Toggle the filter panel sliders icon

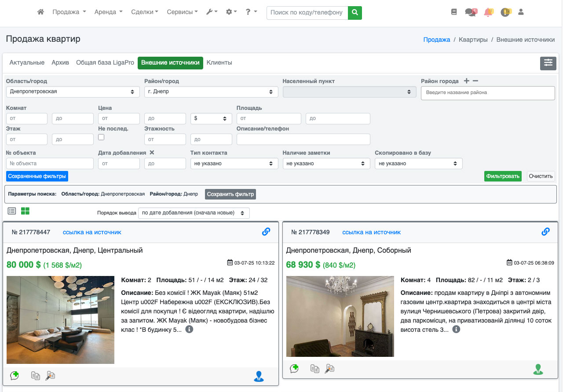[x=548, y=63]
